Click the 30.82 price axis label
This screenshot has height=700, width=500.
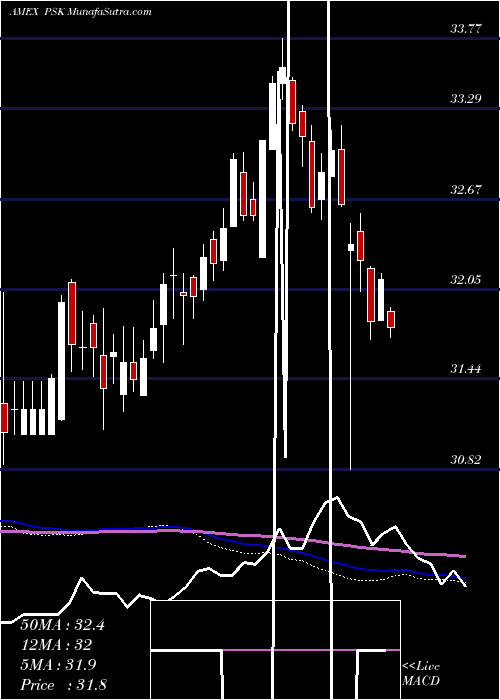tap(466, 459)
